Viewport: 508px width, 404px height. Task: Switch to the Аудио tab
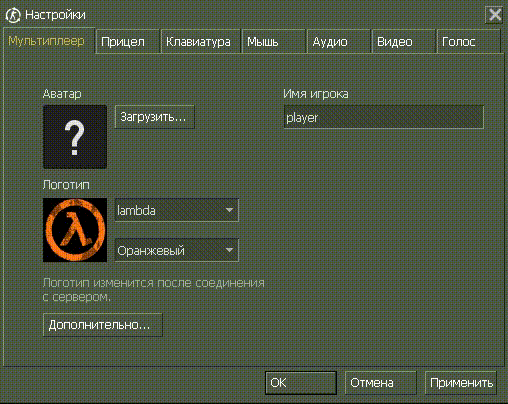point(339,42)
